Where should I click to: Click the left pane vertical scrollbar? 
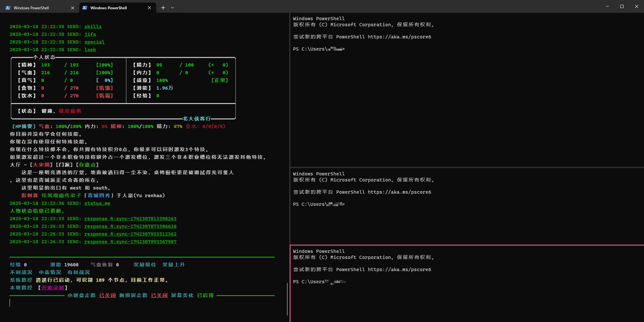287,299
